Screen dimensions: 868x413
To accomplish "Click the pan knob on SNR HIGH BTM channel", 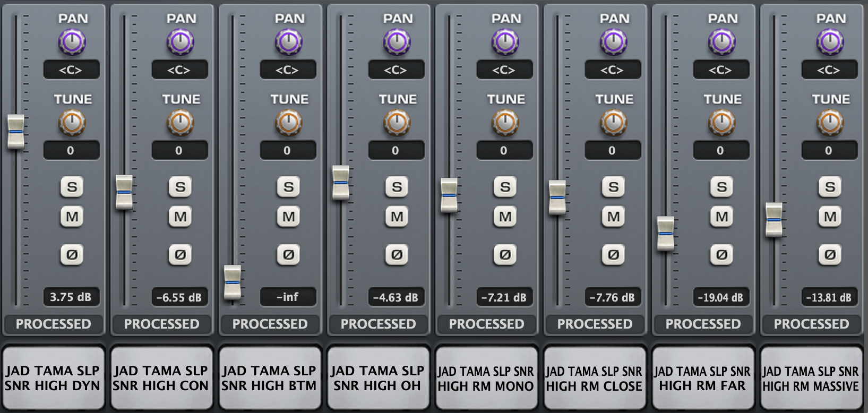I will click(288, 42).
